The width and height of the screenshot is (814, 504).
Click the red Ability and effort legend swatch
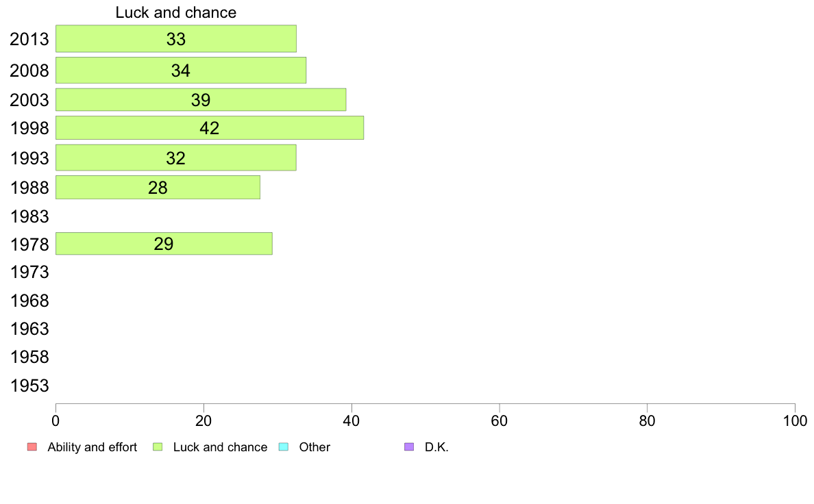pyautogui.click(x=32, y=447)
